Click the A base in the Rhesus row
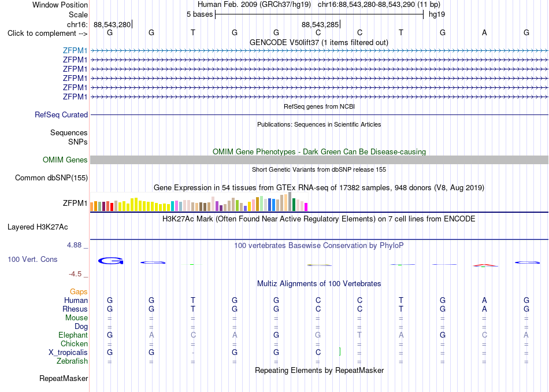Screen dimensions: 549x392 click(x=484, y=309)
